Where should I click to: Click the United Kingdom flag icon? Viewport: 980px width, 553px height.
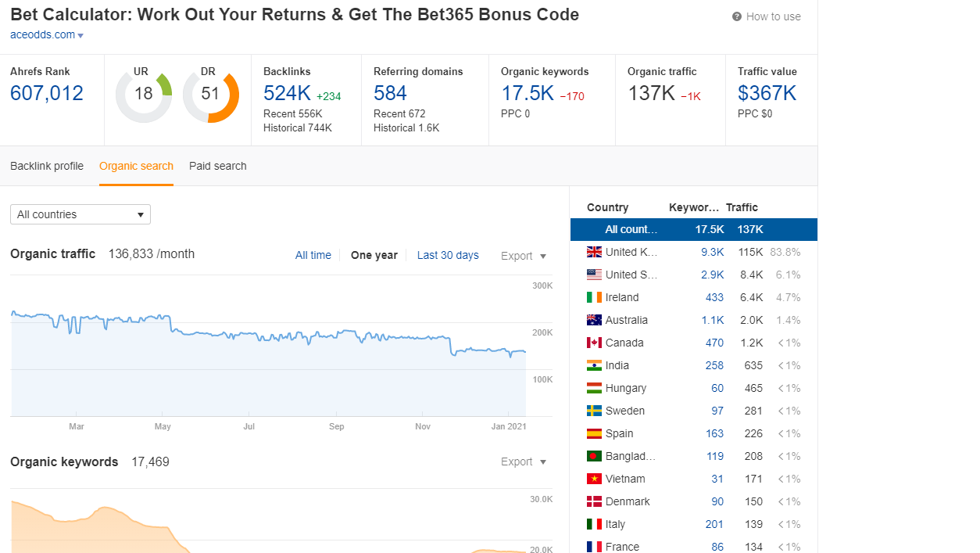pyautogui.click(x=594, y=252)
